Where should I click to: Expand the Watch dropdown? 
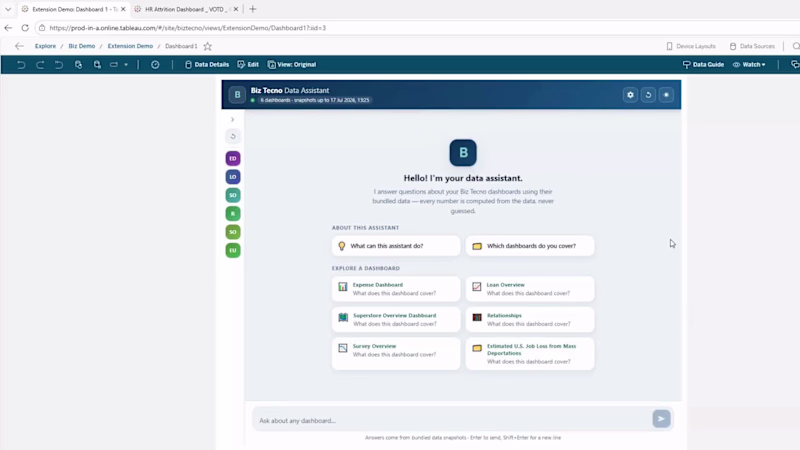click(749, 65)
